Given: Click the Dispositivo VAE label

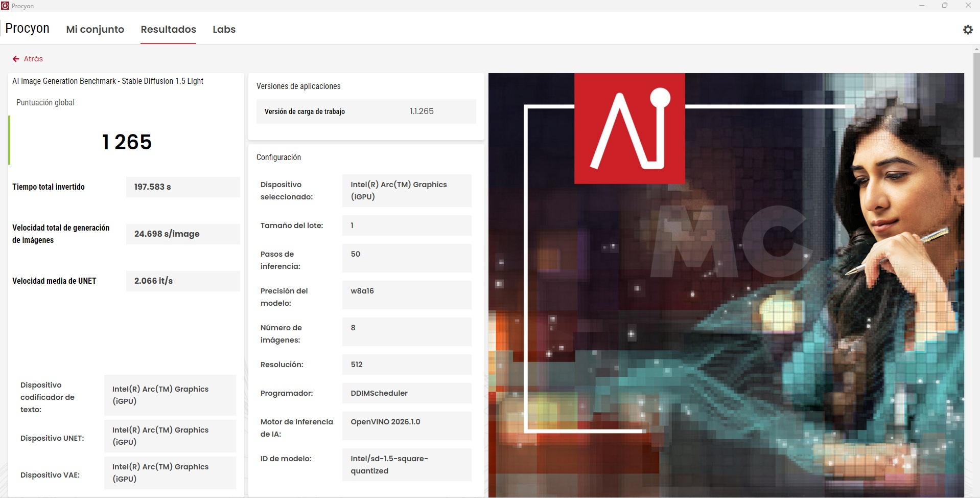Looking at the screenshot, I should point(50,475).
